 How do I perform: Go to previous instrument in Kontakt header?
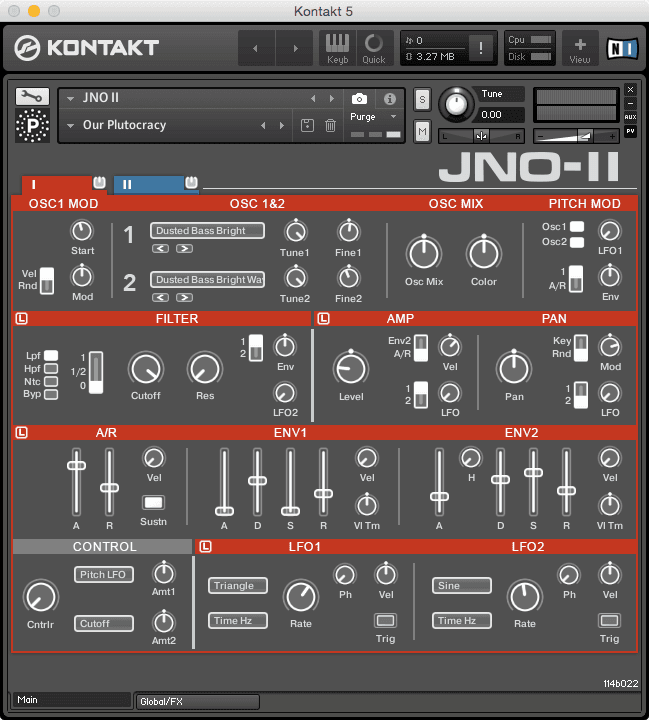tap(256, 48)
